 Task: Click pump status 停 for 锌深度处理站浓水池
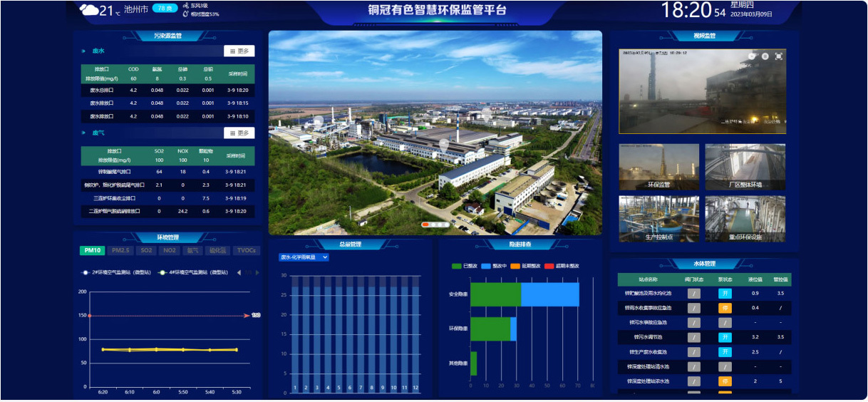coord(725,381)
